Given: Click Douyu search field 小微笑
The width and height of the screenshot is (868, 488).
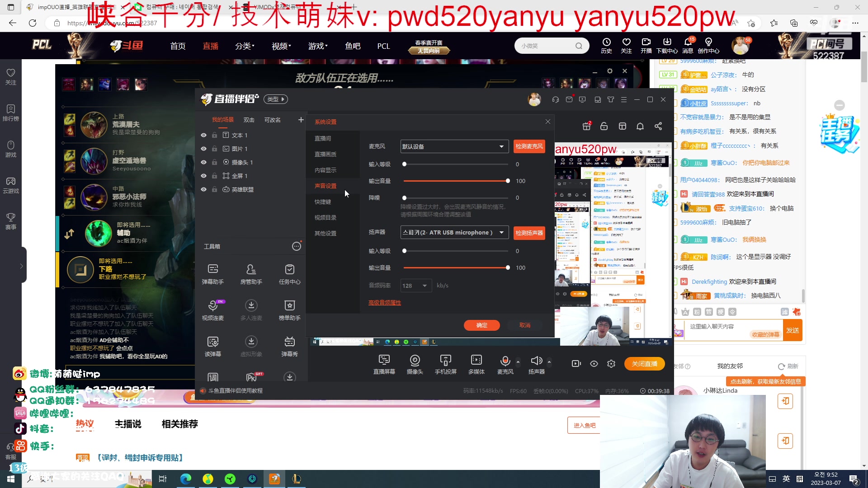Looking at the screenshot, I should coord(552,46).
